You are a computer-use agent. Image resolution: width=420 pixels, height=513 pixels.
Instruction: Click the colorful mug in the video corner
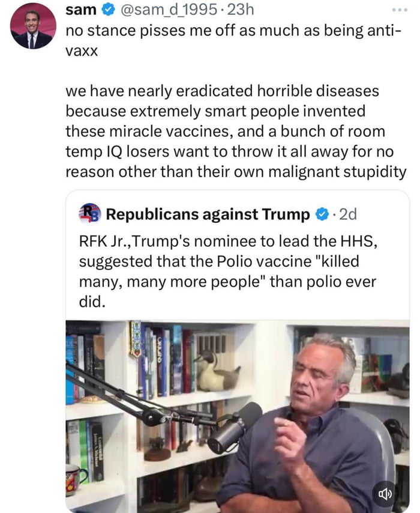click(76, 479)
